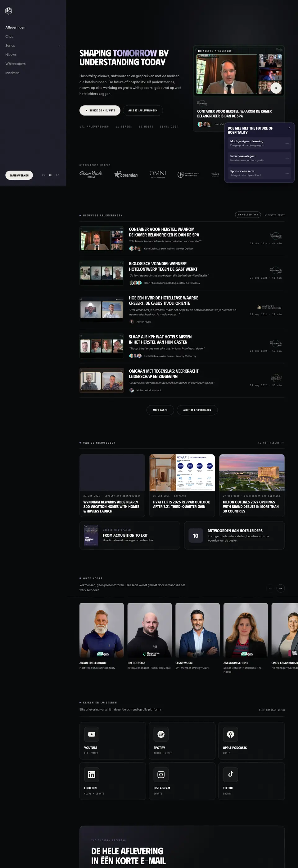Screen dimensions: 298x868
Task: Open Hilton outlines 2027 openings article
Action: [252, 485]
